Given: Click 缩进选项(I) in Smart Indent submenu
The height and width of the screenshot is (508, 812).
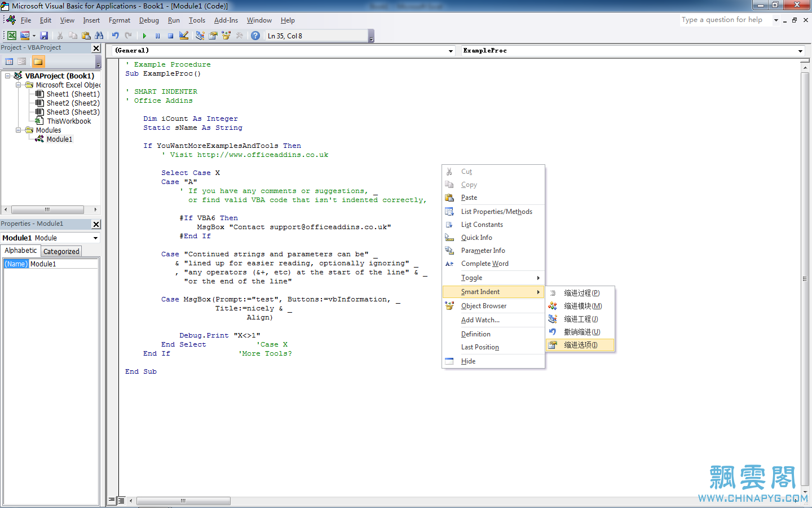Looking at the screenshot, I should [580, 345].
